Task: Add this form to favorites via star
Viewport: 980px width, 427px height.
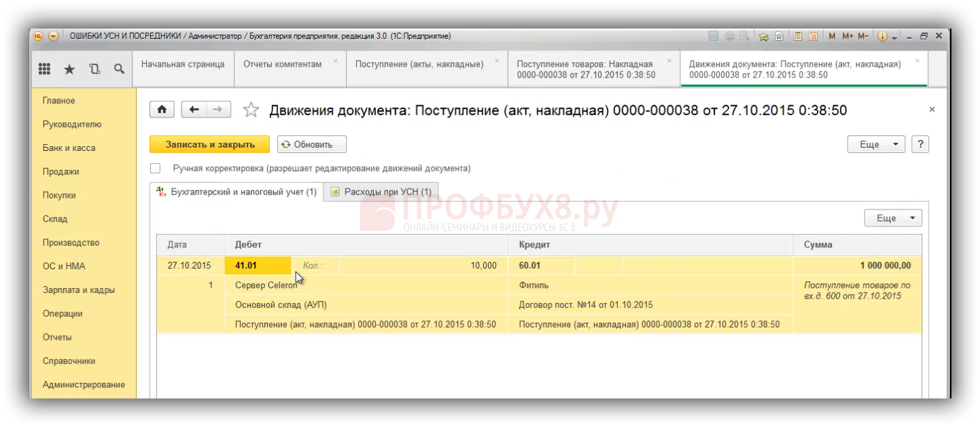Action: pos(251,109)
